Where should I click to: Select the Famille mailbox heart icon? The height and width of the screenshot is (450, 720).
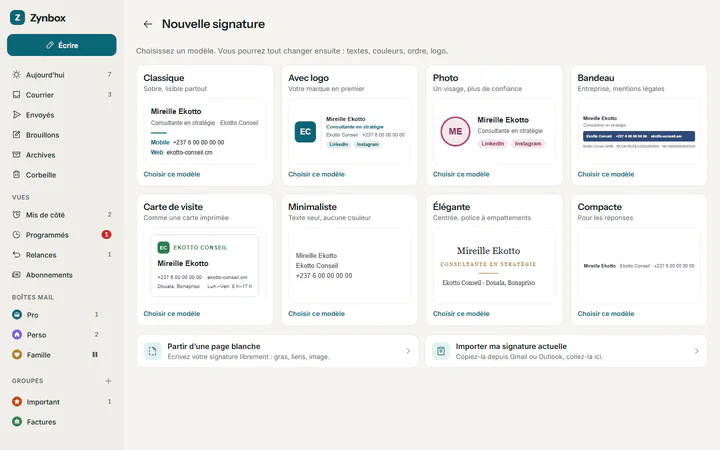pos(17,354)
